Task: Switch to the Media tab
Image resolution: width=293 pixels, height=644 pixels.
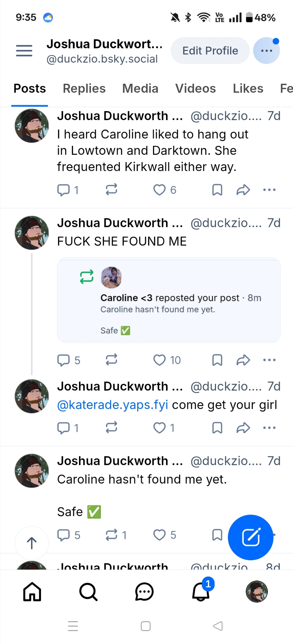Action: [x=140, y=89]
